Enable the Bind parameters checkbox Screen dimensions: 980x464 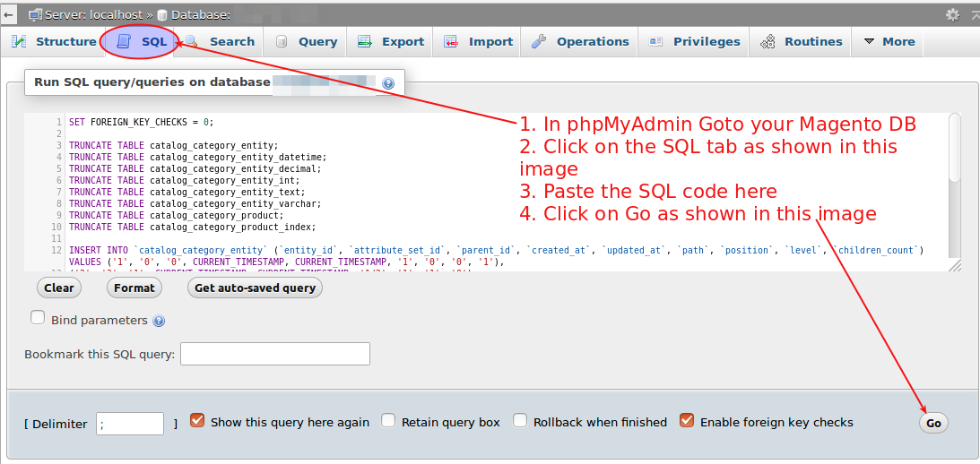pyautogui.click(x=39, y=318)
